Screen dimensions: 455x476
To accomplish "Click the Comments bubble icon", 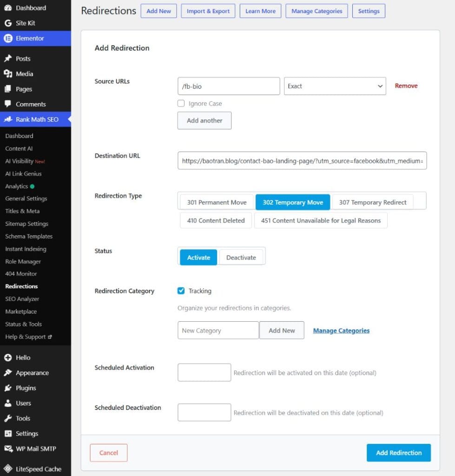I will coord(8,104).
